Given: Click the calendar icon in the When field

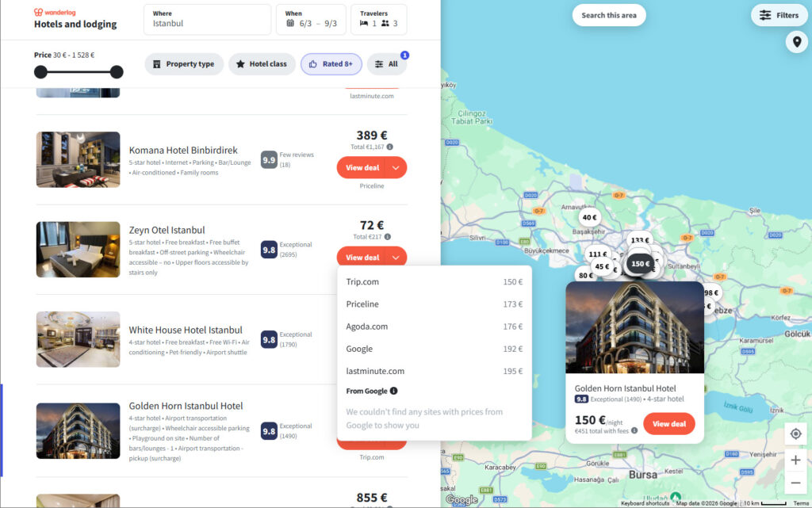Looking at the screenshot, I should point(292,25).
